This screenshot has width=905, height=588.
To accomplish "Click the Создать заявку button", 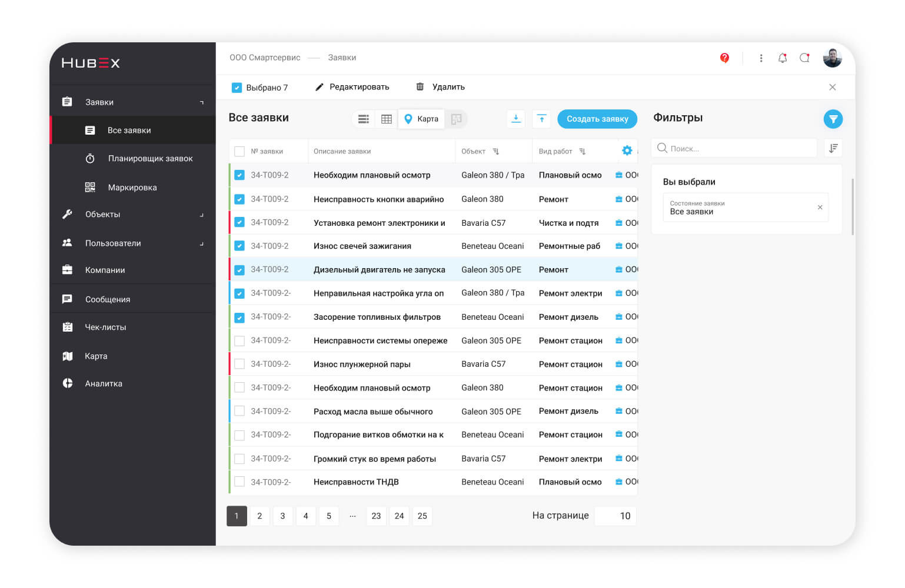I will (597, 119).
